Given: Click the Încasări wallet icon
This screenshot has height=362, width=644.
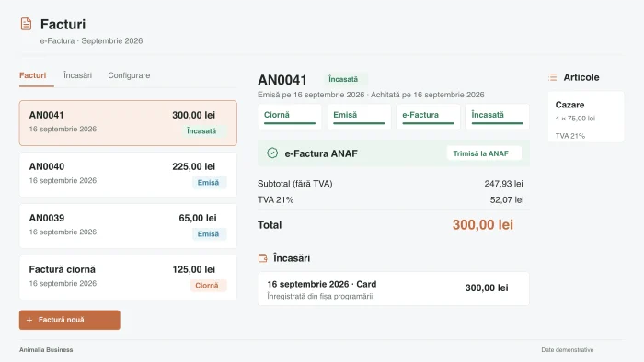Looking at the screenshot, I should click(x=263, y=258).
